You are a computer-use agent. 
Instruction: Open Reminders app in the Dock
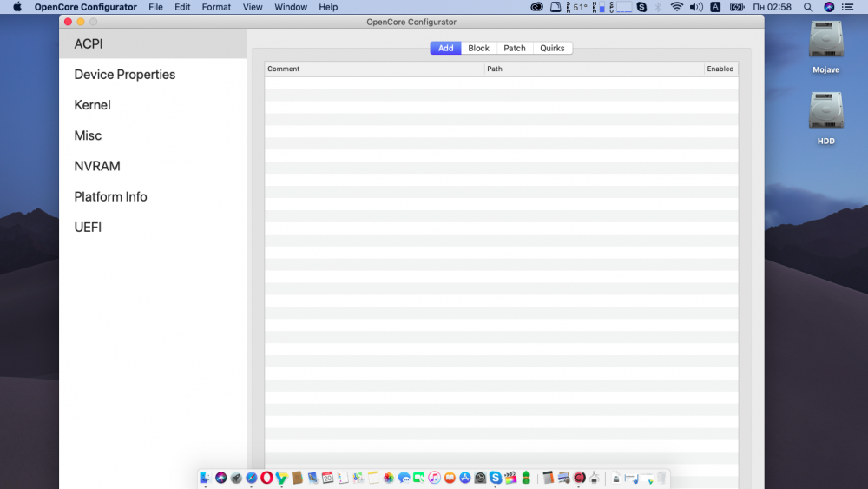tap(343, 478)
